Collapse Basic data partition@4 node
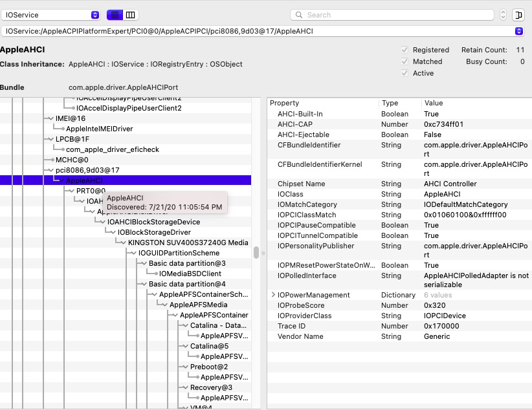The height and width of the screenshot is (410, 532). point(144,284)
